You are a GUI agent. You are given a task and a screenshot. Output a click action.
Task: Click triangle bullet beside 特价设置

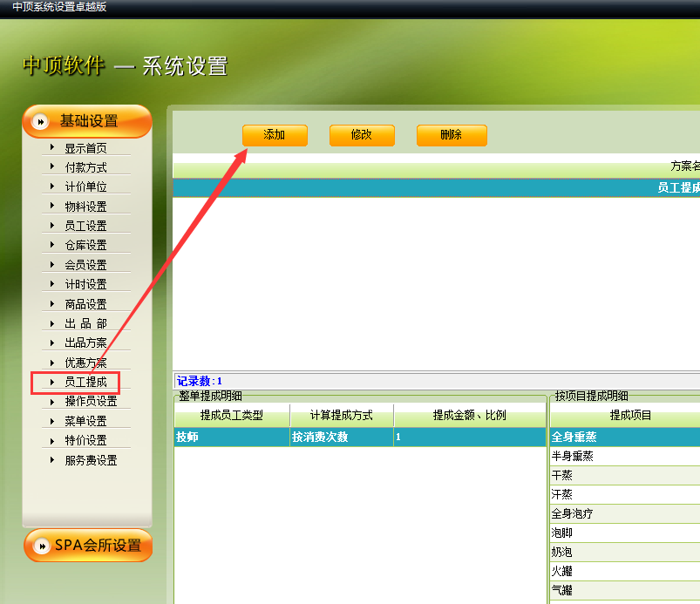[x=52, y=441]
